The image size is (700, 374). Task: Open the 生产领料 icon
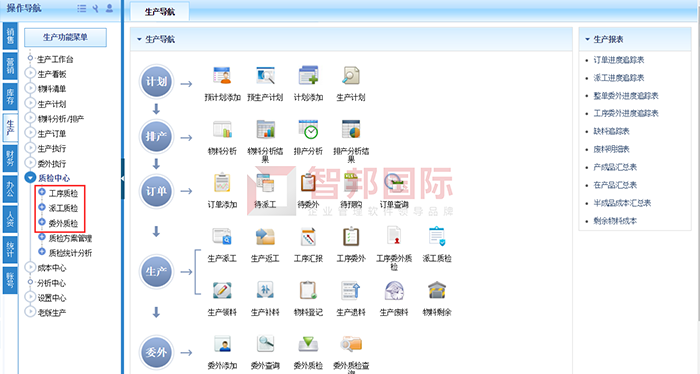click(222, 291)
